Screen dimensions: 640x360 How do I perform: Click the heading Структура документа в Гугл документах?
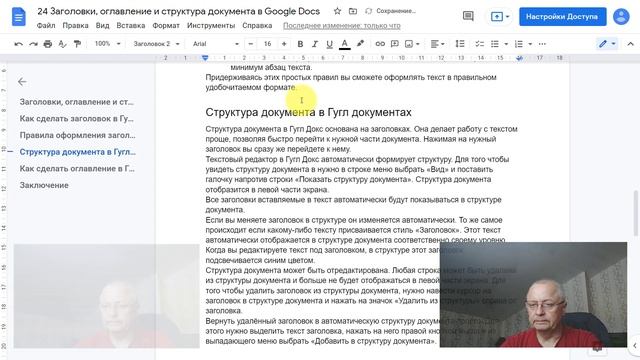click(x=308, y=112)
